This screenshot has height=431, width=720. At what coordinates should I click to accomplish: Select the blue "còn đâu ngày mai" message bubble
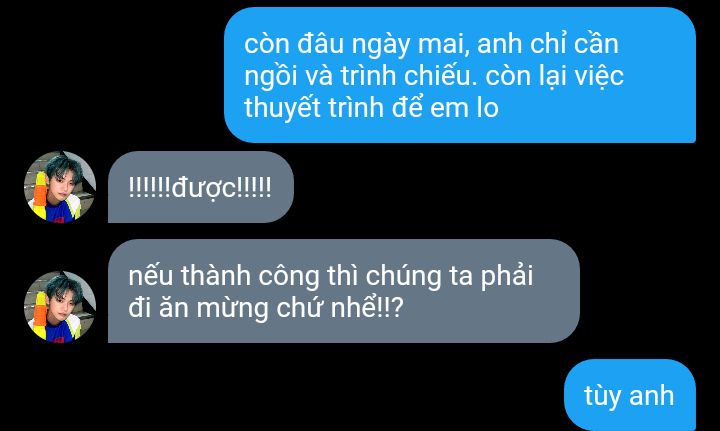point(460,75)
